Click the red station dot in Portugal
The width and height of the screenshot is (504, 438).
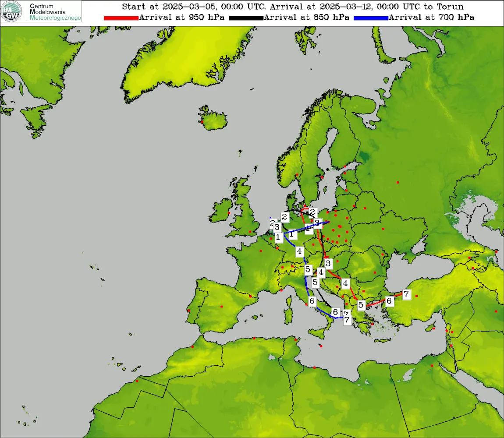189,311
